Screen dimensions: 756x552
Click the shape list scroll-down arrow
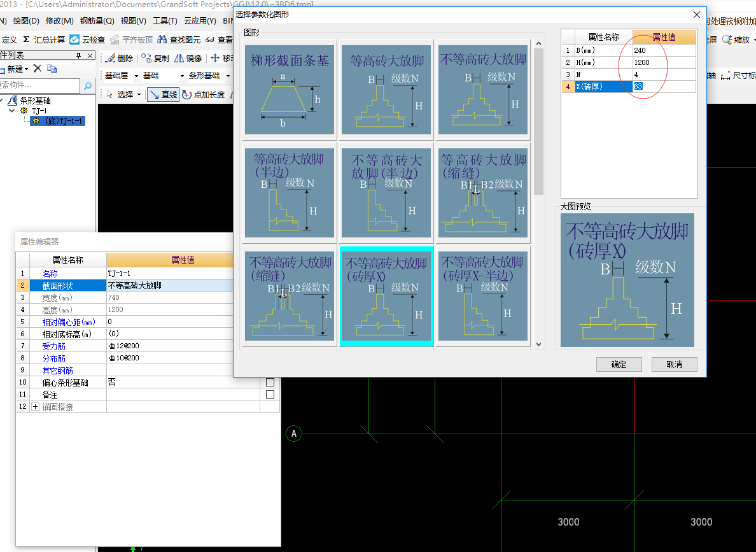(x=538, y=344)
